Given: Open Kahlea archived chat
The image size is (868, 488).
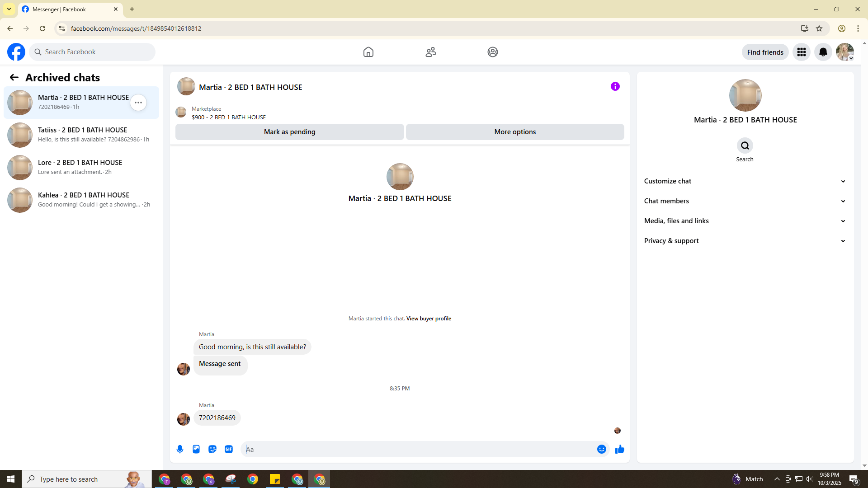Looking at the screenshot, I should pyautogui.click(x=81, y=200).
